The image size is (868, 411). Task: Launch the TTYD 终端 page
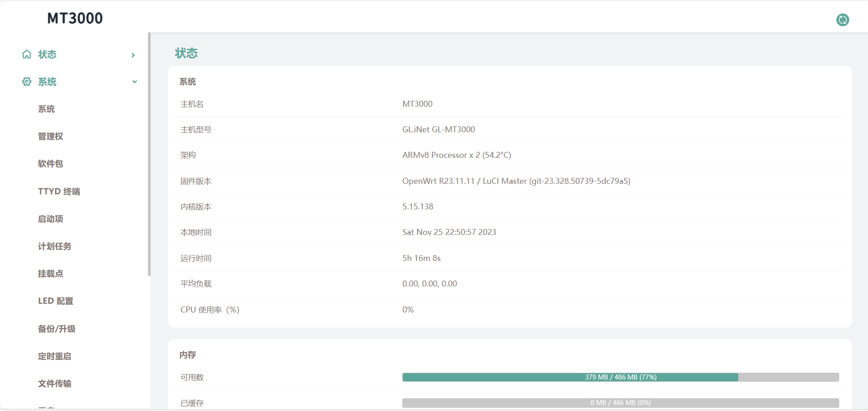pyautogui.click(x=59, y=192)
